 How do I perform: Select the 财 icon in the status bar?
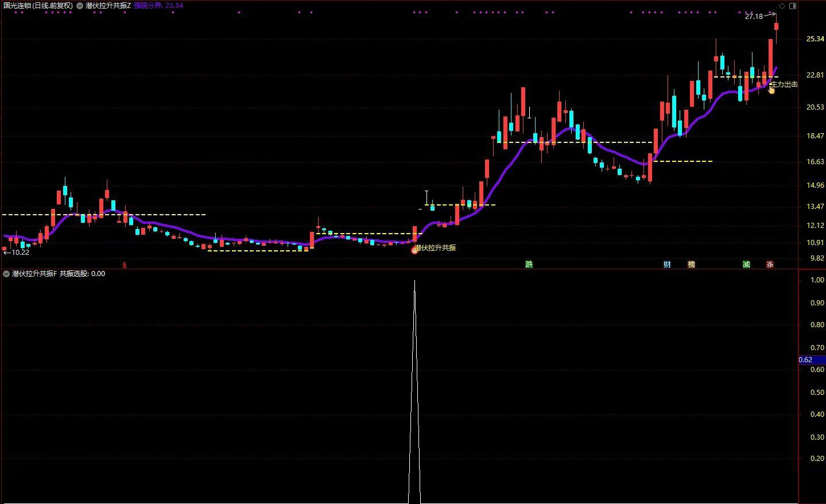tap(667, 264)
